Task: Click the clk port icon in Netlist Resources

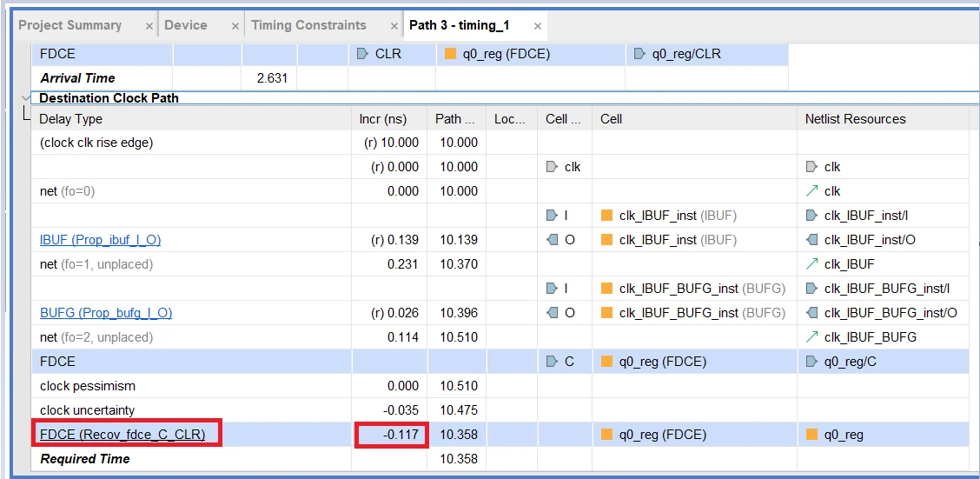Action: pos(811,167)
